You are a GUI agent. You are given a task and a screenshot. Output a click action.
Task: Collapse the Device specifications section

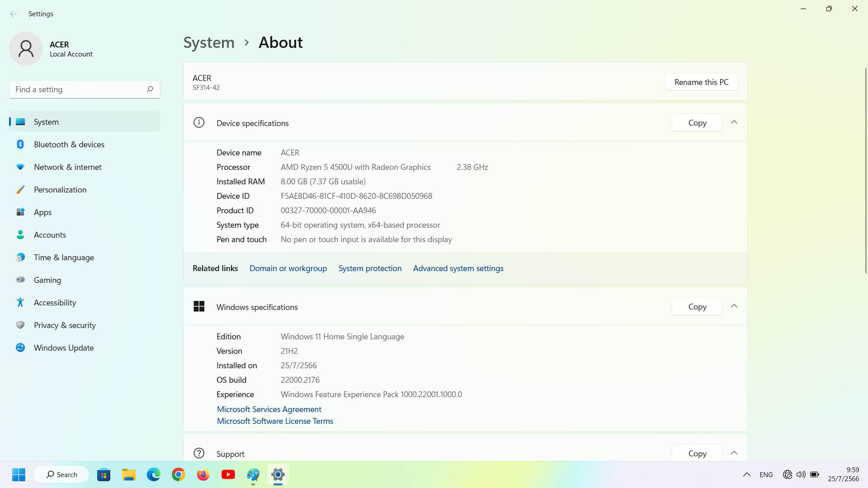734,122
